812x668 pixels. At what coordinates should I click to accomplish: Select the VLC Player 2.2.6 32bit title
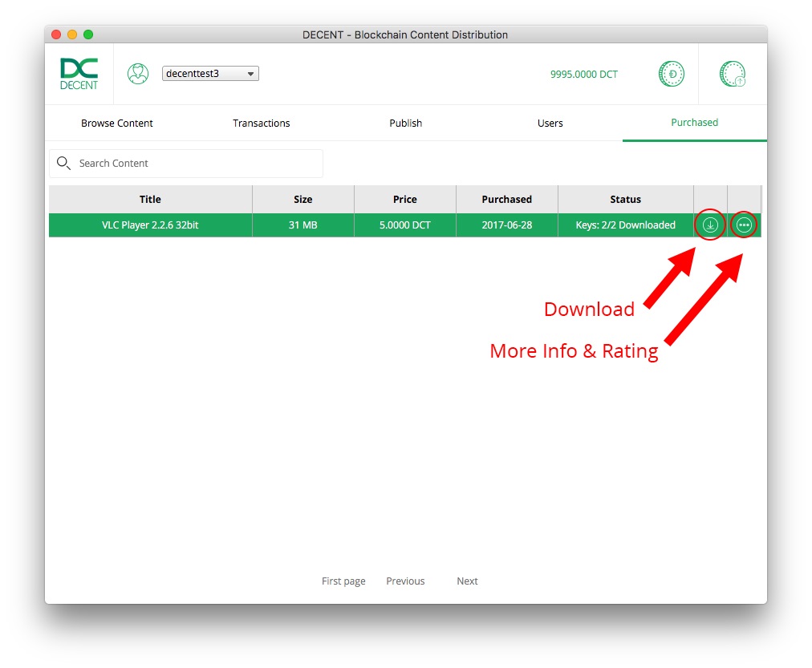150,225
